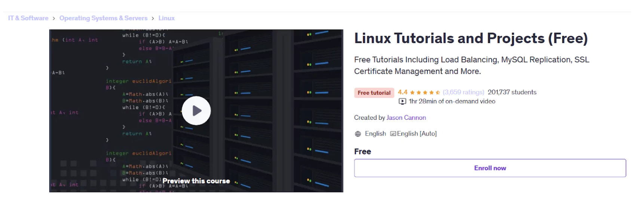Click the globe language icon
The width and height of the screenshot is (644, 206).
point(358,134)
